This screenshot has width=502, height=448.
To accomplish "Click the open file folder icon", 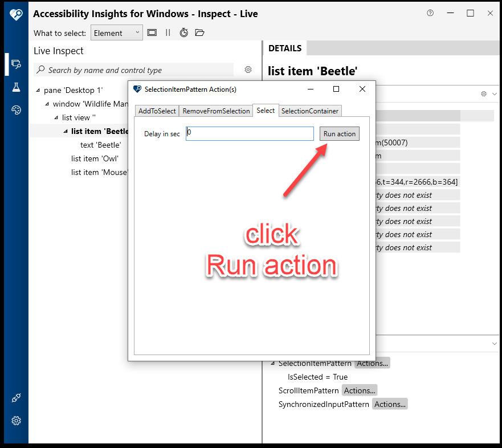I will click(x=199, y=33).
